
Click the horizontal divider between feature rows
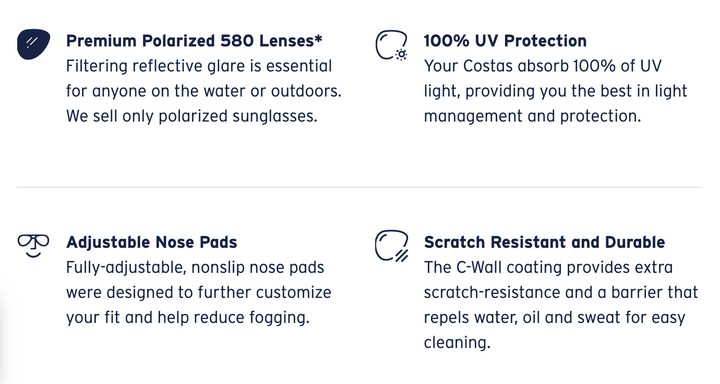click(359, 187)
